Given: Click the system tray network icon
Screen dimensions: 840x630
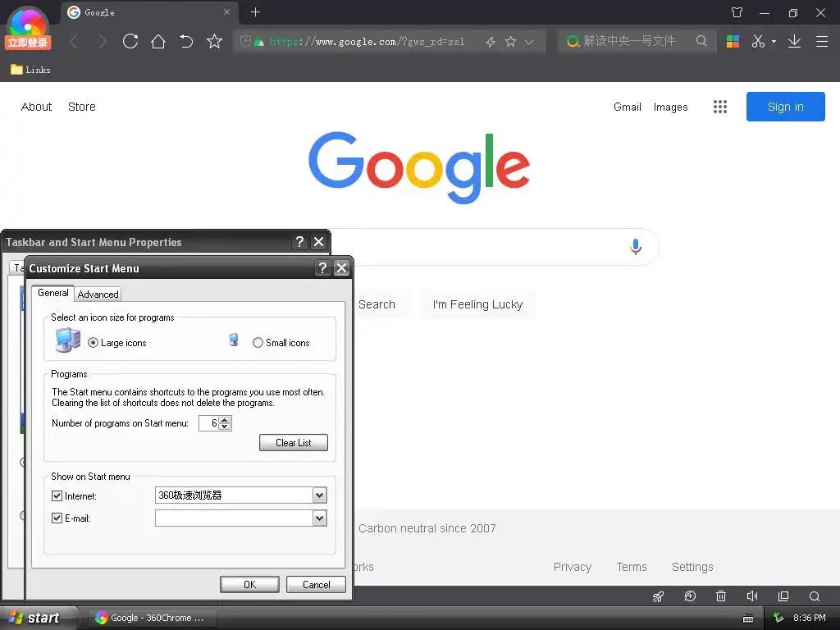Looking at the screenshot, I should coord(779,618).
